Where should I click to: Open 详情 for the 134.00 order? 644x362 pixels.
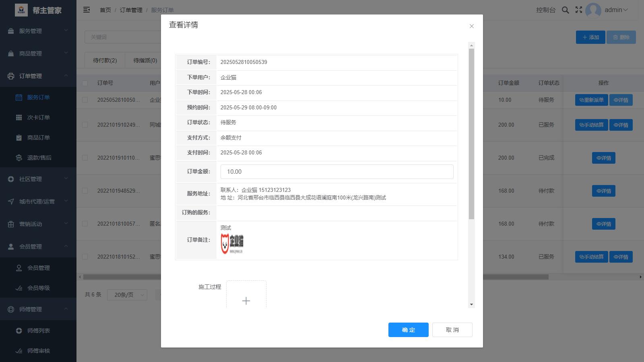[621, 257]
